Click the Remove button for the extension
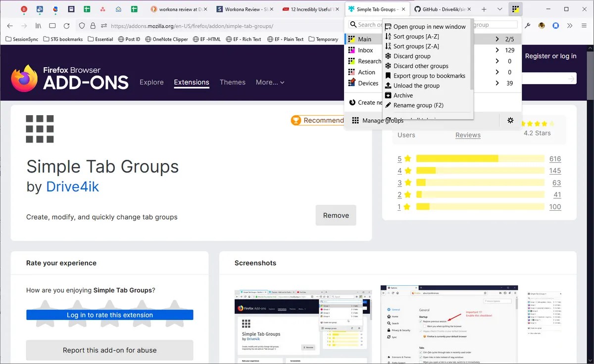594x364 pixels. point(336,215)
